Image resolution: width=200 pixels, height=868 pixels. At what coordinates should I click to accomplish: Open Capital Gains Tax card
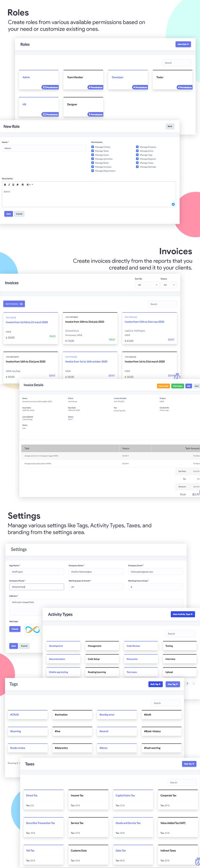(x=133, y=800)
